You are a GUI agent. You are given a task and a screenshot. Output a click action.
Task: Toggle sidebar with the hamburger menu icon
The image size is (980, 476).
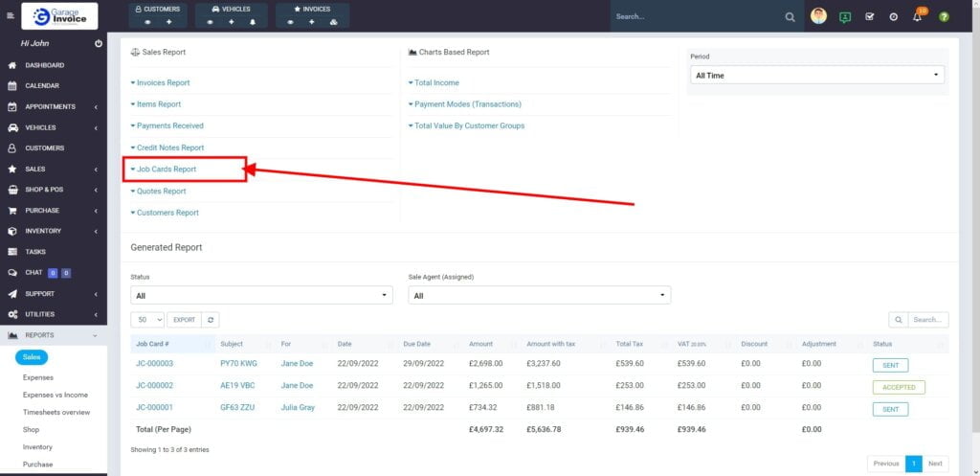(11, 16)
